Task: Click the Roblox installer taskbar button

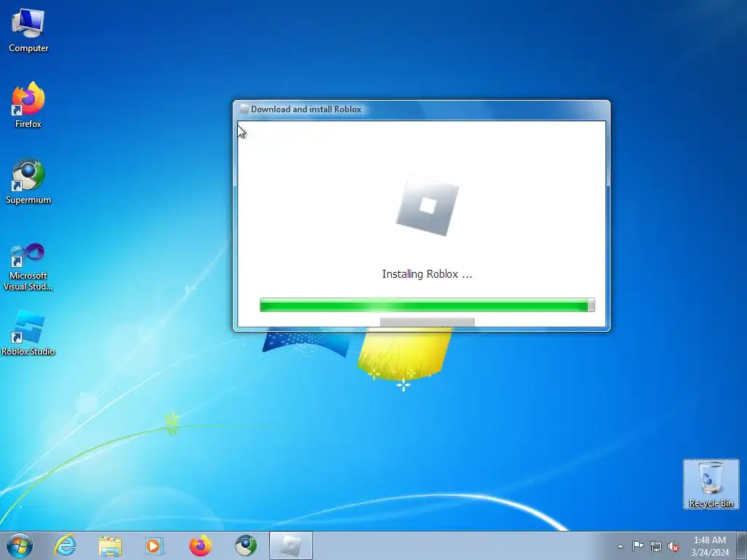Action: tap(290, 545)
